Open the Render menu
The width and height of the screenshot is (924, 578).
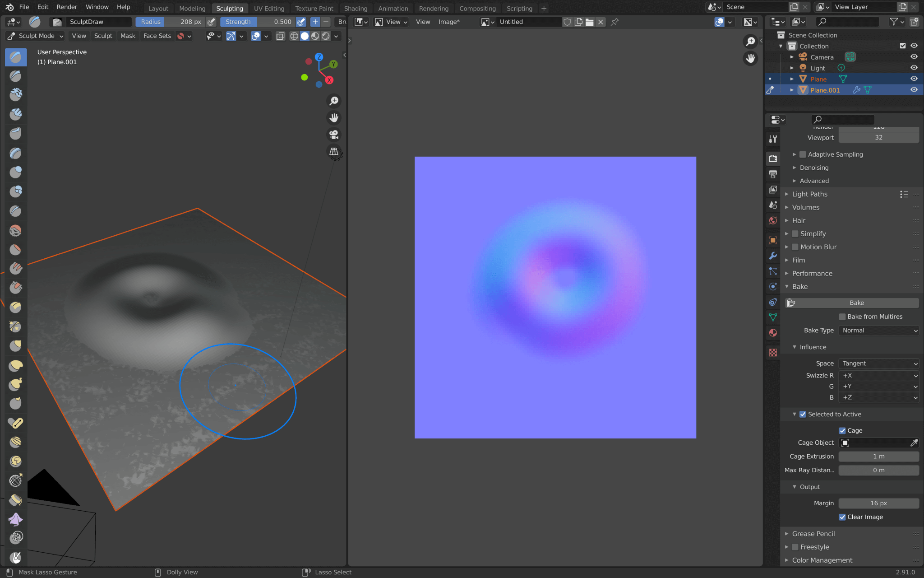click(x=67, y=7)
